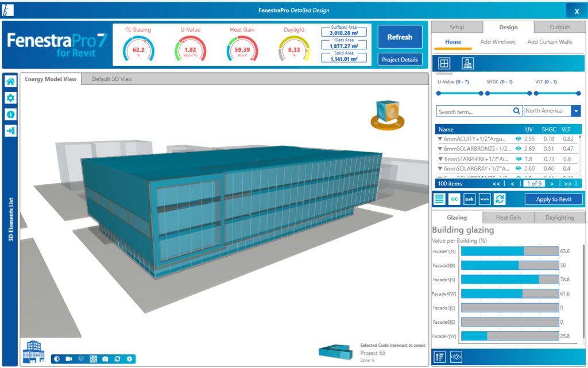The height and width of the screenshot is (368, 588).
Task: Click the search magnifier icon
Action: (x=516, y=111)
